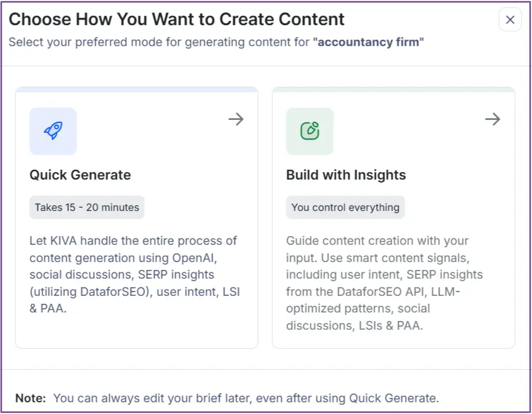Screen dimensions: 532x414
Task: Click the Choose How You Want title
Action: (176, 19)
